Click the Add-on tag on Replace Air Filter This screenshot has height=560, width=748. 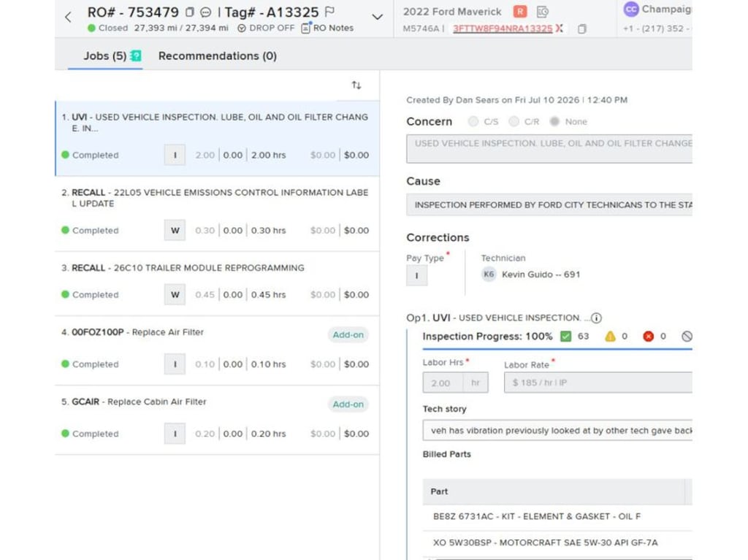348,335
